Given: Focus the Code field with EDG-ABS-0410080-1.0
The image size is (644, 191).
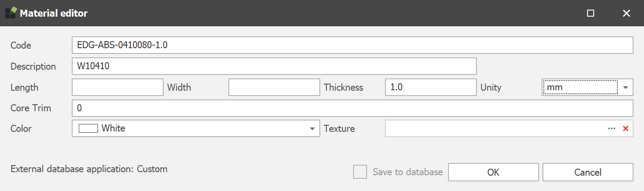Looking at the screenshot, I should pyautogui.click(x=352, y=45).
